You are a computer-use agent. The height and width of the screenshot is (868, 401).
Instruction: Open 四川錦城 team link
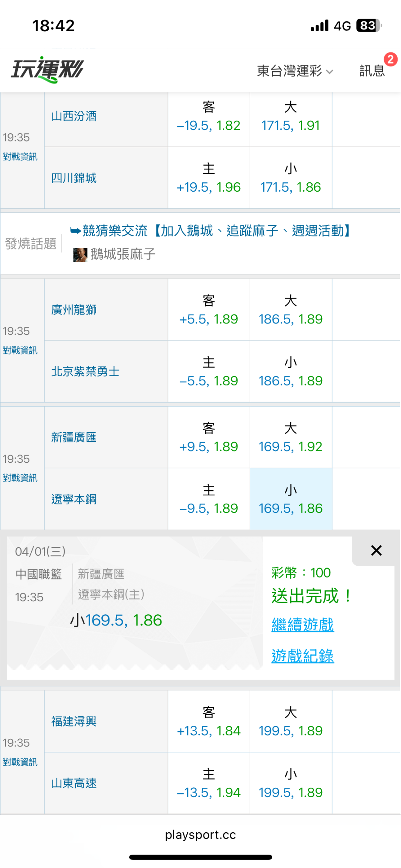(x=74, y=178)
